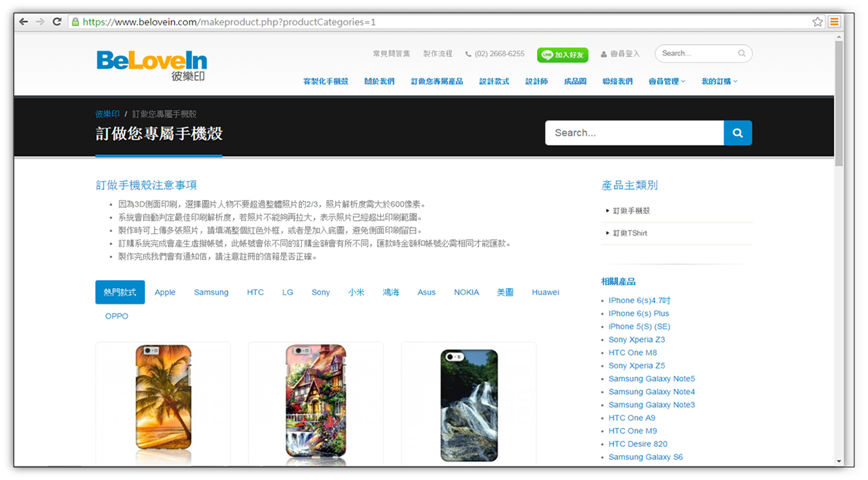Select the Apple brand tab
Viewport: 868px width, 480px height.
[165, 292]
